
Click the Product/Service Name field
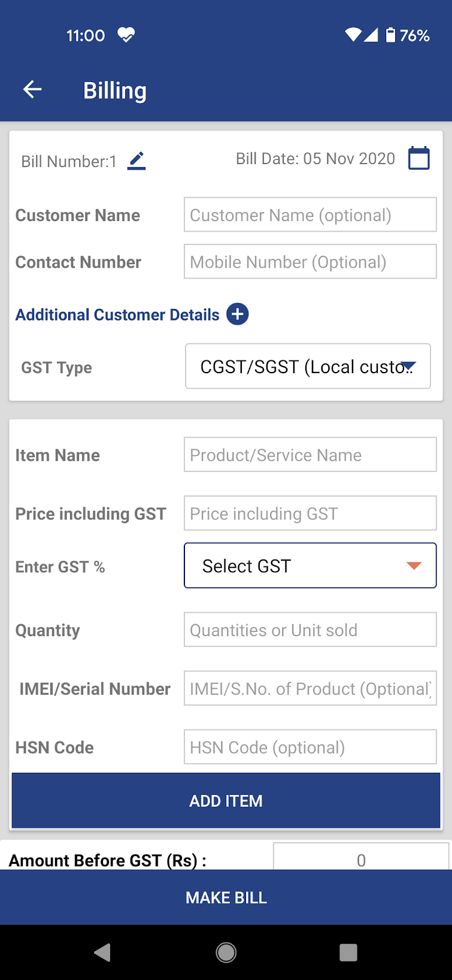(x=310, y=455)
